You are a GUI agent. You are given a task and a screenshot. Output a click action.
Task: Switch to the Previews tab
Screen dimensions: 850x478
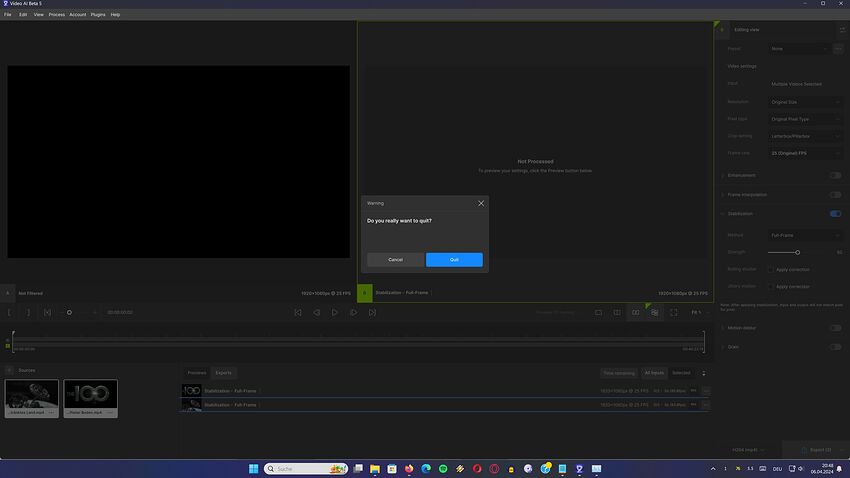[197, 372]
